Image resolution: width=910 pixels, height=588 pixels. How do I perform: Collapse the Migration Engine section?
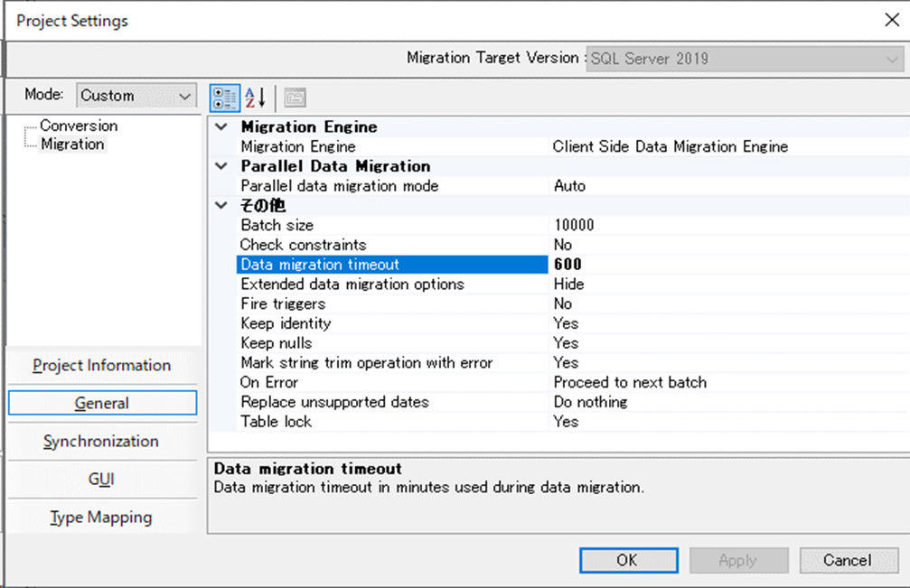tap(220, 126)
